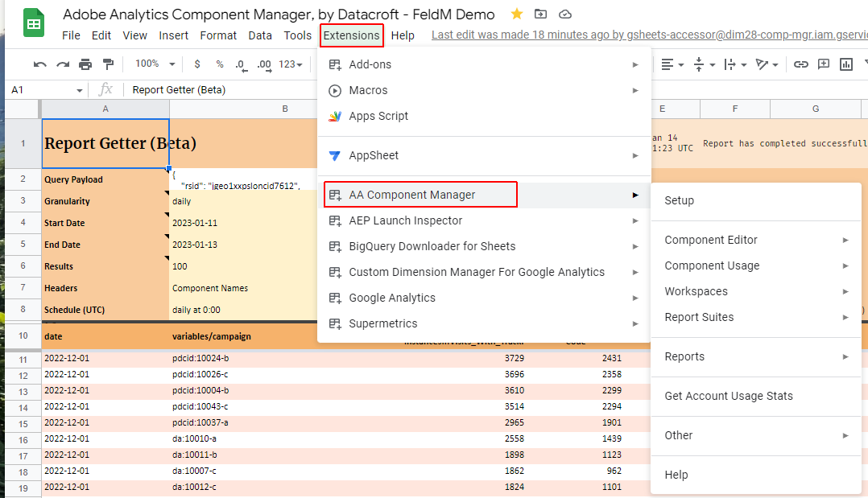Click the Print icon
The width and height of the screenshot is (868, 498).
coord(85,64)
